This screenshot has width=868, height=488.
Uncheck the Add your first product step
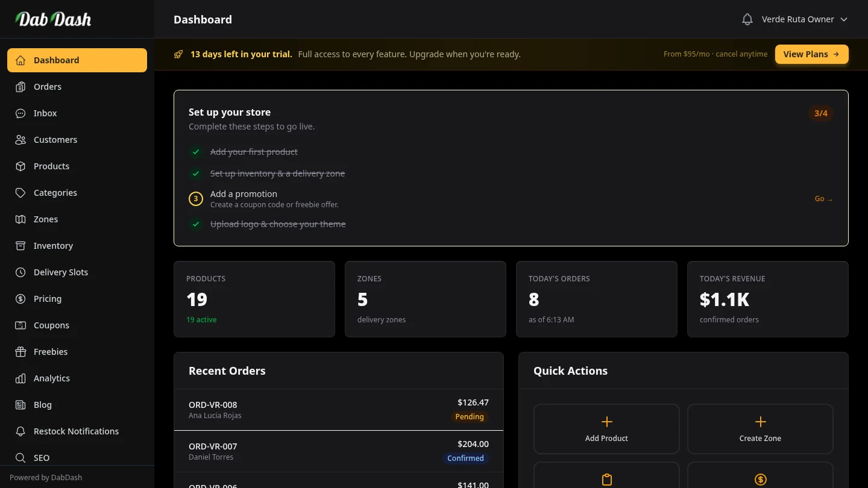point(195,152)
